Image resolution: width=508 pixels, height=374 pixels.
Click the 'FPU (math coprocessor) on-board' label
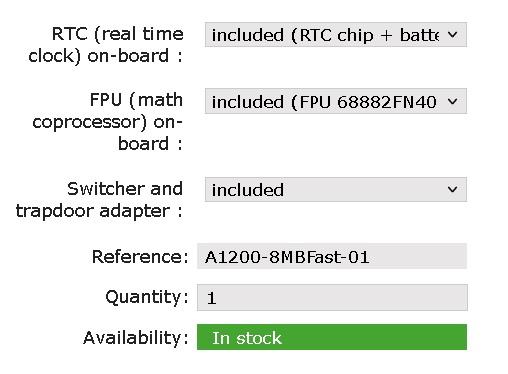coord(107,122)
